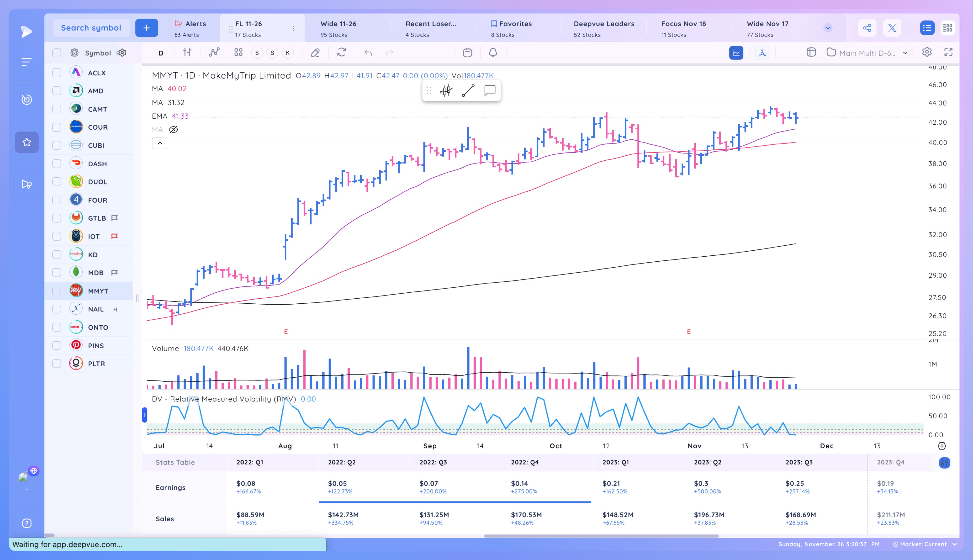This screenshot has width=973, height=560.
Task: Click the Search symbol field
Action: [x=91, y=28]
